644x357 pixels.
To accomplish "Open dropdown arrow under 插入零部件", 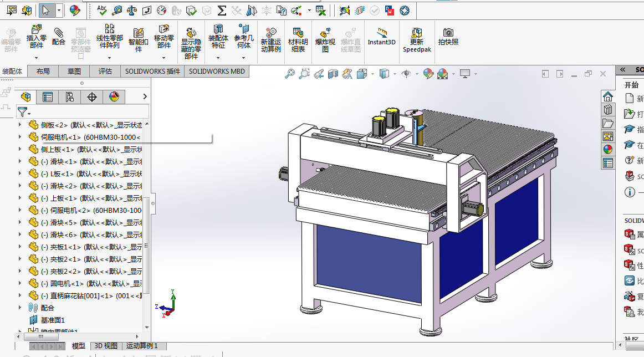I will (x=36, y=58).
